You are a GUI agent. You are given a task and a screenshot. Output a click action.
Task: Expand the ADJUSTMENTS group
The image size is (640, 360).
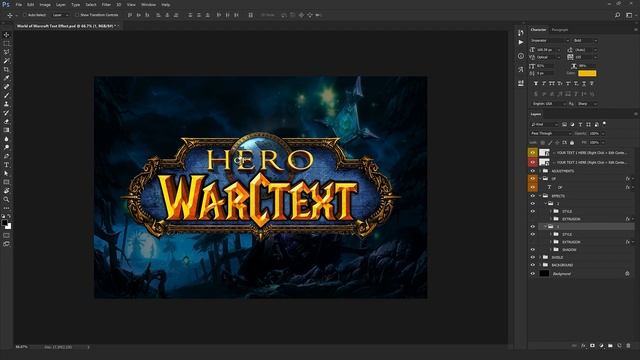pyautogui.click(x=540, y=171)
